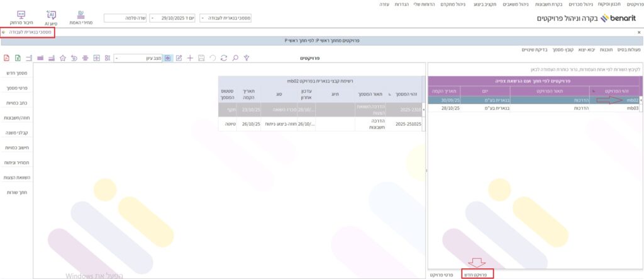The image size is (644, 279).
Task: Switch to the פרויקט חדש tab
Action: point(476,274)
